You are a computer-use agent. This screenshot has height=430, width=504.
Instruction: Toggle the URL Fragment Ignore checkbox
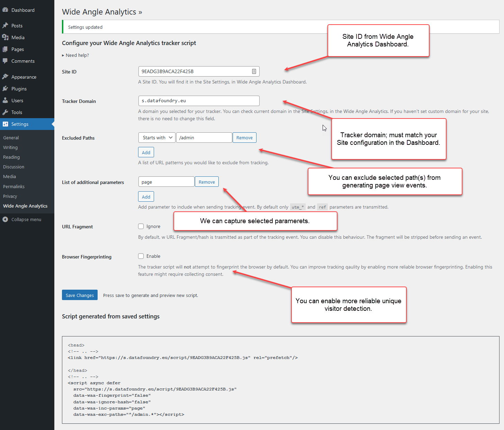point(141,226)
